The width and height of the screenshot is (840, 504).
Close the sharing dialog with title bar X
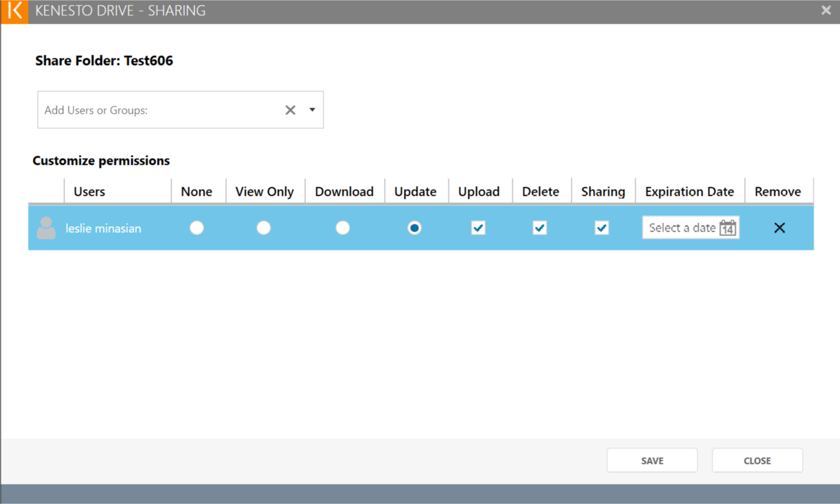point(826,10)
